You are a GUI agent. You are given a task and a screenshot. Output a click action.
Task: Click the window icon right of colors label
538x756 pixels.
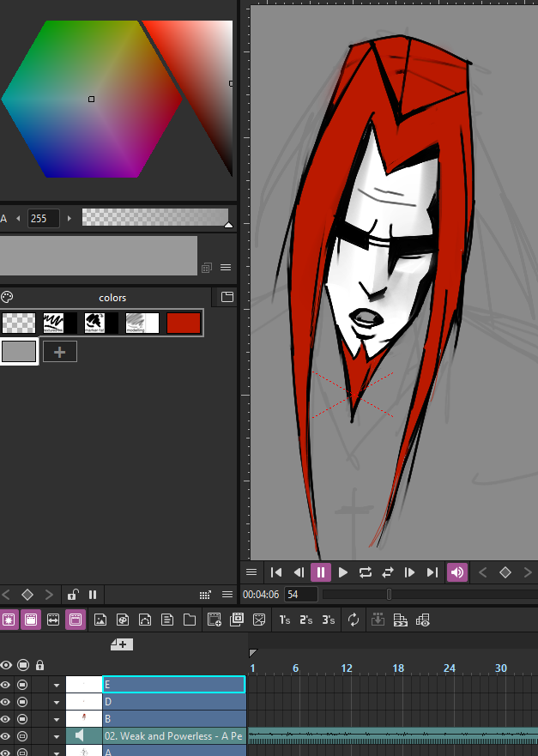(x=227, y=297)
